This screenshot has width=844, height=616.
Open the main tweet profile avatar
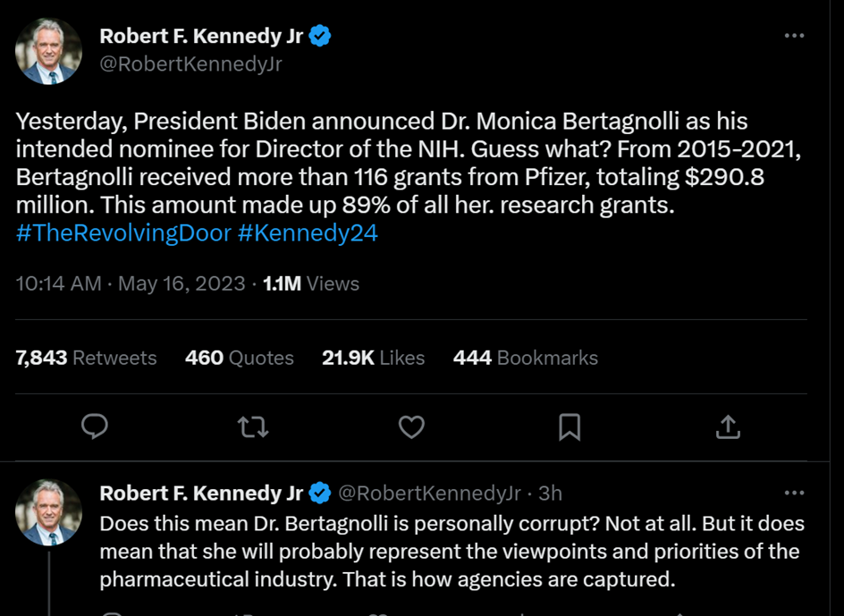click(x=48, y=51)
